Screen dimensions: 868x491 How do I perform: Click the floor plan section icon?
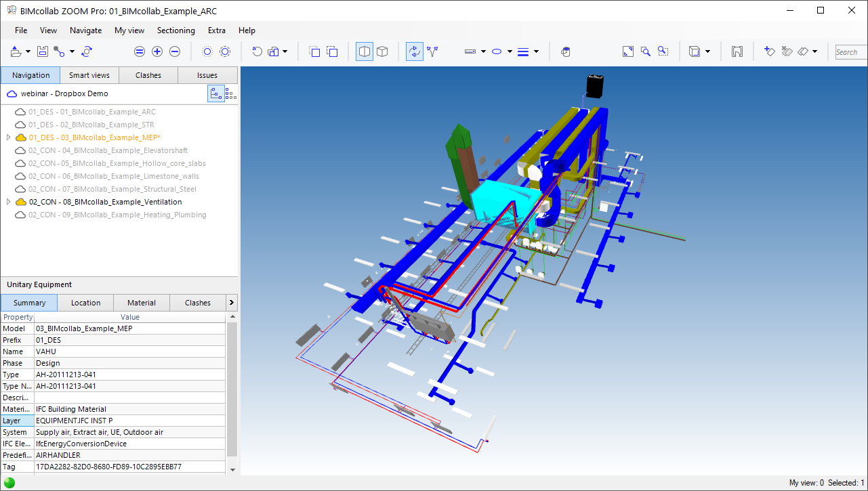[x=738, y=51]
